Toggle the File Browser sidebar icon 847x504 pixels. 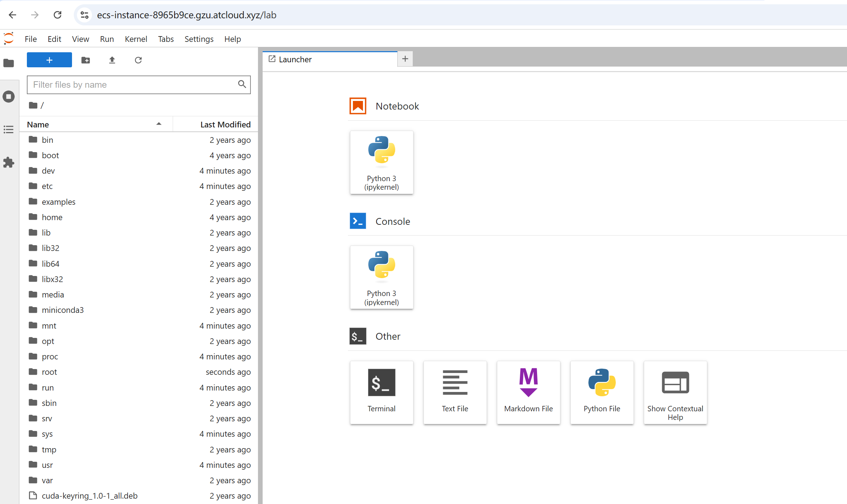tap(9, 63)
